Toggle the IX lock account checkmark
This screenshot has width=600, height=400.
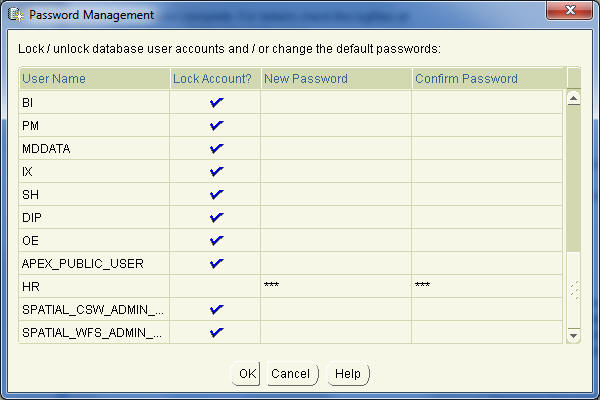pos(216,171)
